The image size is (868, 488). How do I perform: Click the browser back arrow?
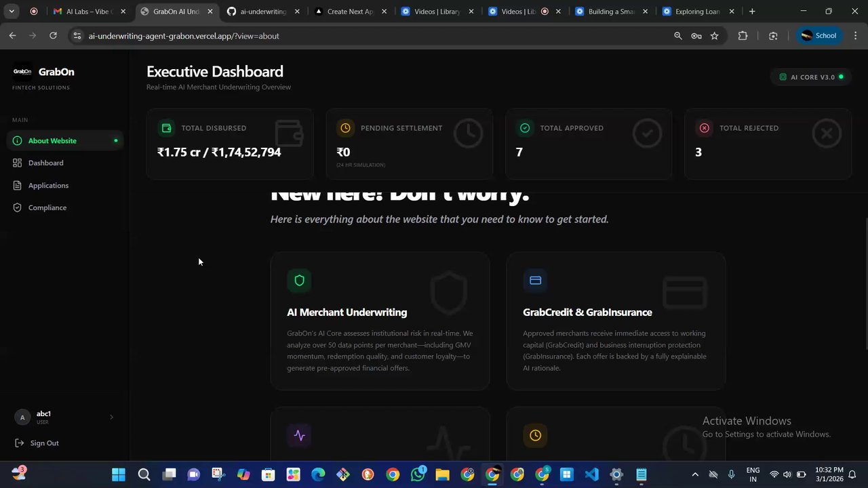point(12,36)
